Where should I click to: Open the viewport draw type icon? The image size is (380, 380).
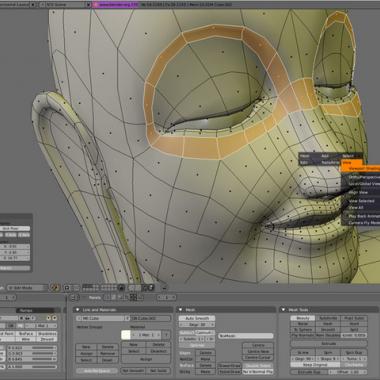[67, 287]
